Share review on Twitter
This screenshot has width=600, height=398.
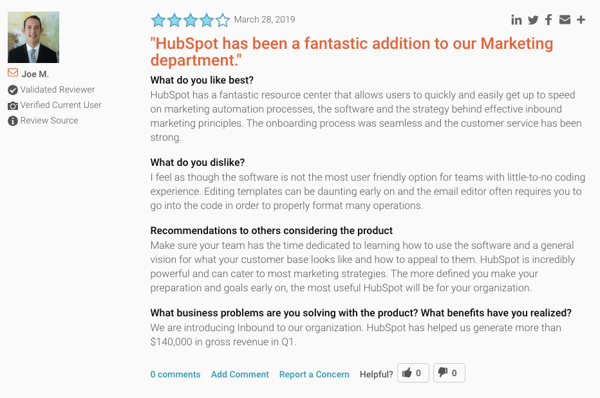tap(533, 20)
